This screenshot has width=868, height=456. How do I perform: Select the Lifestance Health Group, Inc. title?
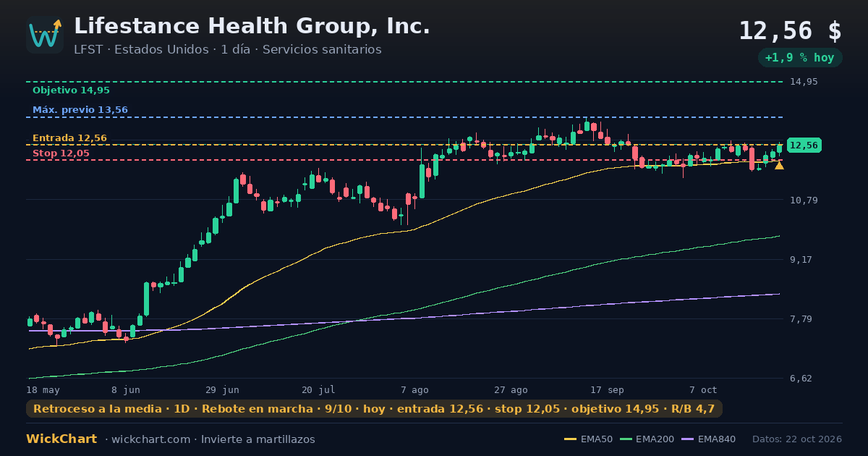pyautogui.click(x=252, y=26)
